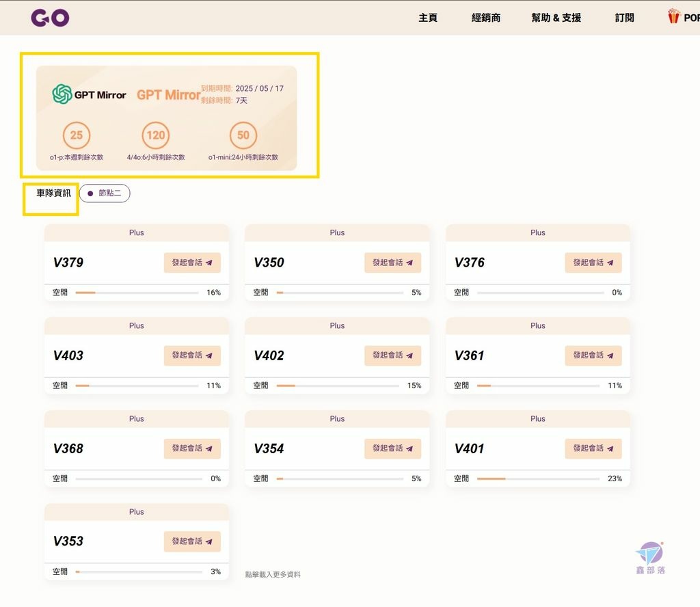700x607 pixels.
Task: Click the Plus header of the V402 card
Action: [x=336, y=325]
